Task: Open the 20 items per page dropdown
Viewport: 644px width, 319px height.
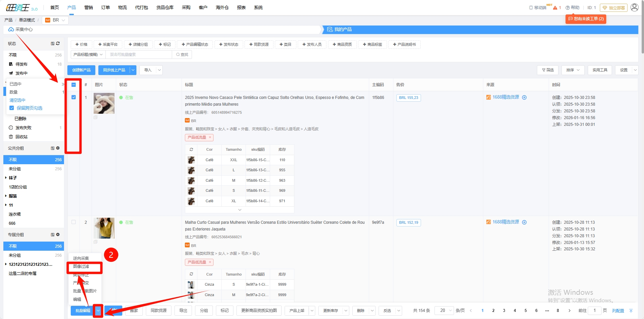Action: (x=444, y=311)
